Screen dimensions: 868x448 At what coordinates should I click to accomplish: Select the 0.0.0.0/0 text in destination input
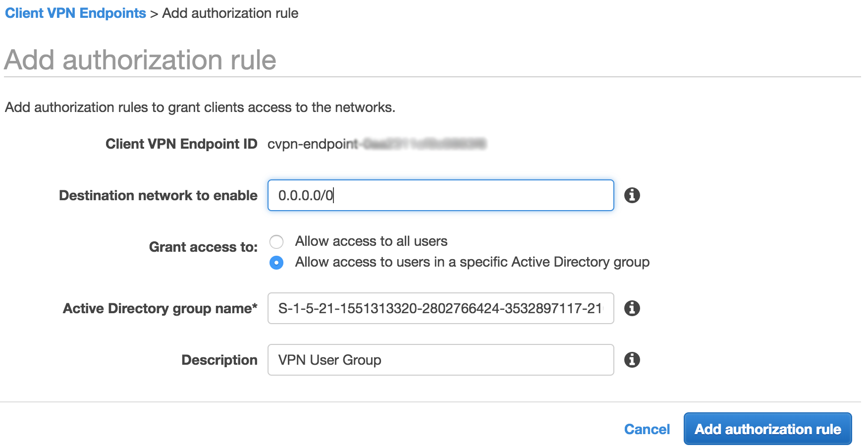(x=305, y=195)
